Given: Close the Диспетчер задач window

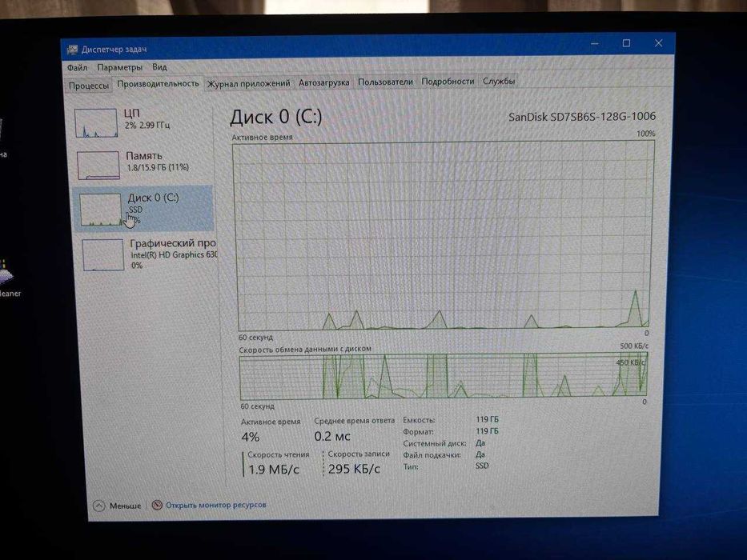Looking at the screenshot, I should pos(658,43).
